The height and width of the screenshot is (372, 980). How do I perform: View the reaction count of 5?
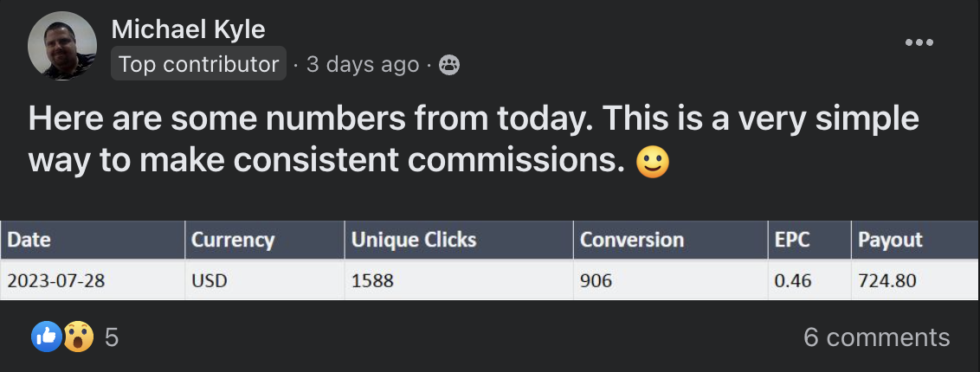point(111,337)
